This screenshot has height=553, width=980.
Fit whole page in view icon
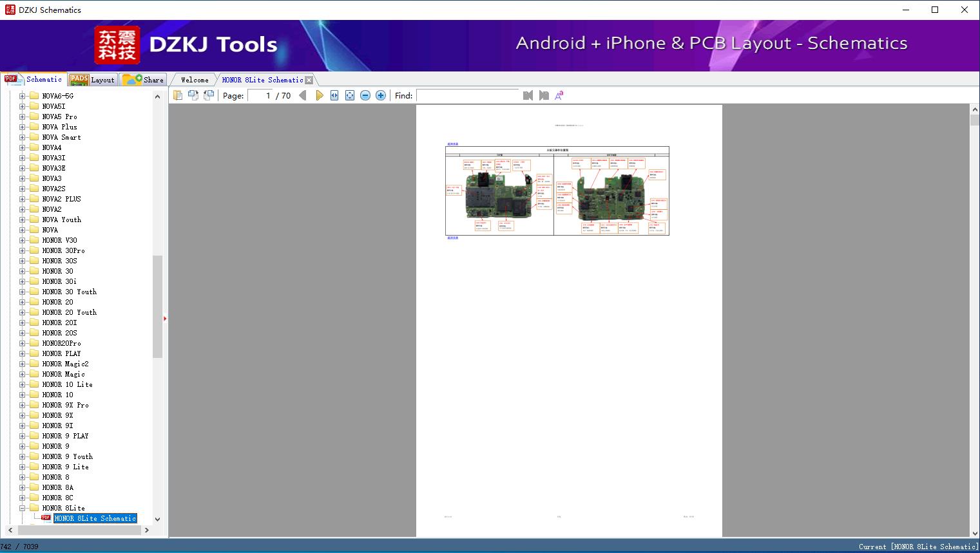350,95
